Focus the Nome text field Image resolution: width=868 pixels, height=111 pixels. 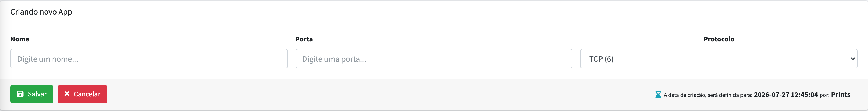coord(149,59)
